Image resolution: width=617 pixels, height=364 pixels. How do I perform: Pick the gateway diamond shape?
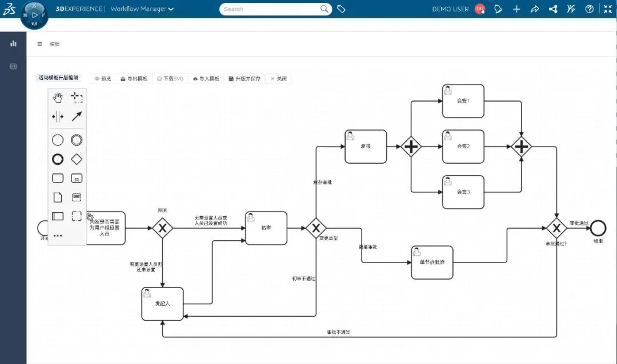tap(77, 159)
